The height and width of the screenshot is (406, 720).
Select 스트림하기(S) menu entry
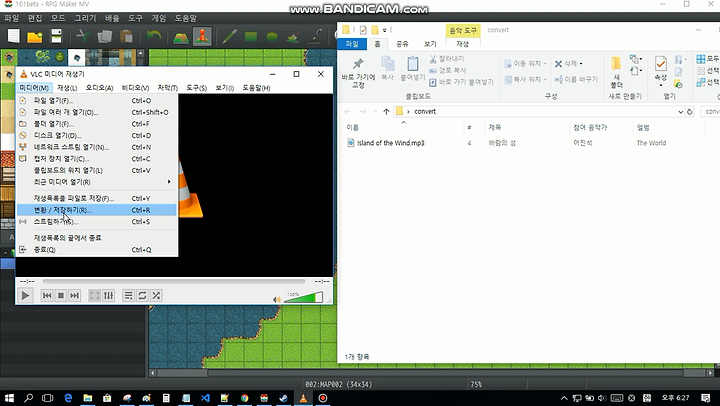[x=97, y=221]
